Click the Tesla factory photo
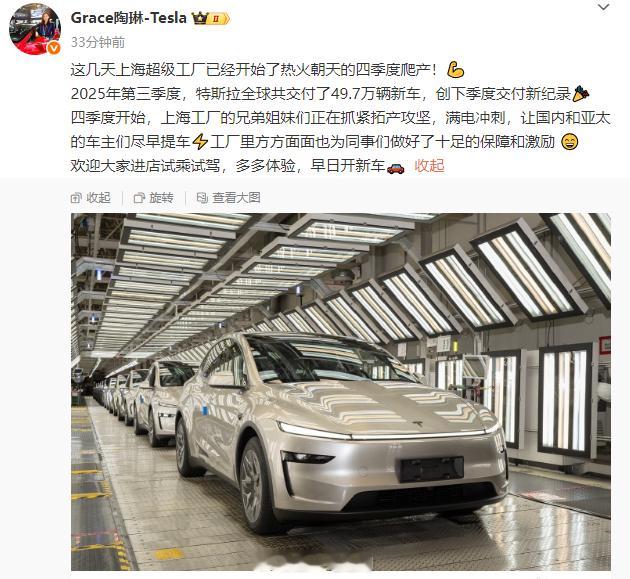The image size is (630, 579). click(x=341, y=392)
